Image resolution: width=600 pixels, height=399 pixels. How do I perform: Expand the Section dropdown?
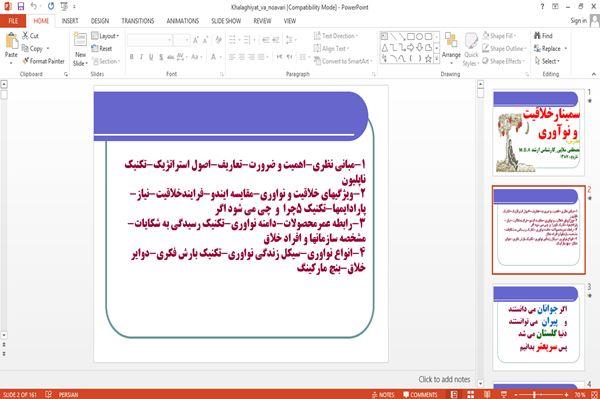point(106,61)
